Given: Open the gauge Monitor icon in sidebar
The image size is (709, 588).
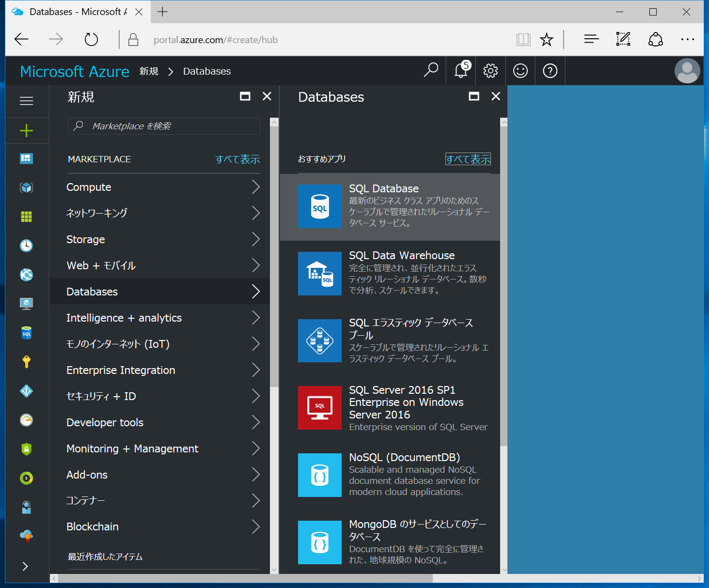Looking at the screenshot, I should tap(26, 420).
